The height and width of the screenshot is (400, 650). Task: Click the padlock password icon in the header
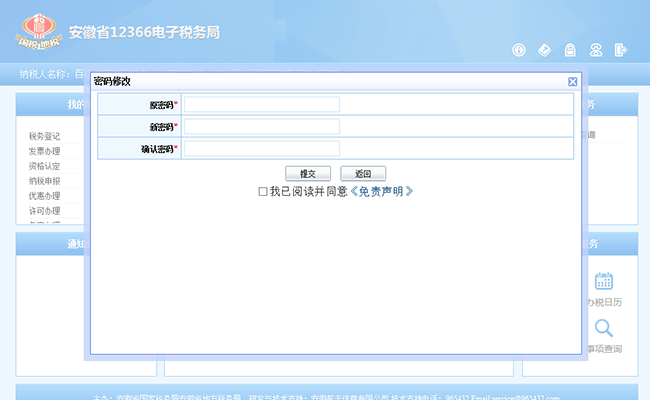tap(570, 50)
